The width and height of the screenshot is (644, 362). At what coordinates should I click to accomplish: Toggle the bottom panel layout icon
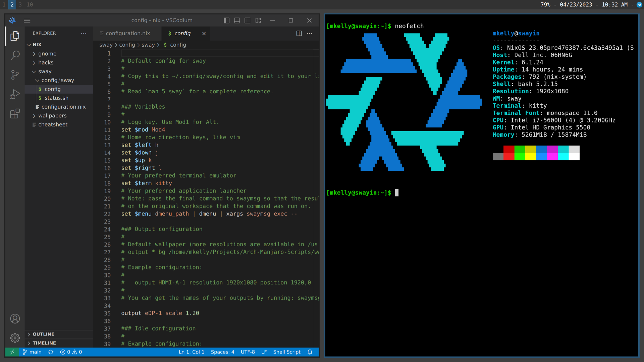coord(237,20)
